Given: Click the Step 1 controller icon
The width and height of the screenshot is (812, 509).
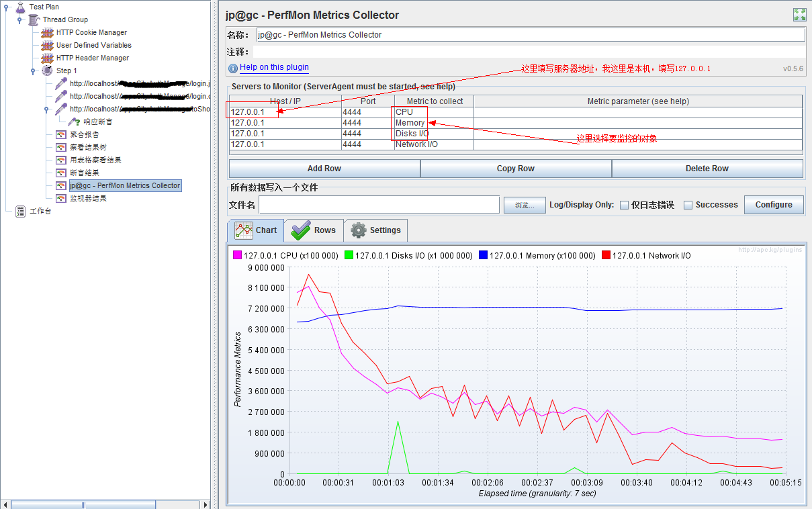Looking at the screenshot, I should pyautogui.click(x=47, y=71).
